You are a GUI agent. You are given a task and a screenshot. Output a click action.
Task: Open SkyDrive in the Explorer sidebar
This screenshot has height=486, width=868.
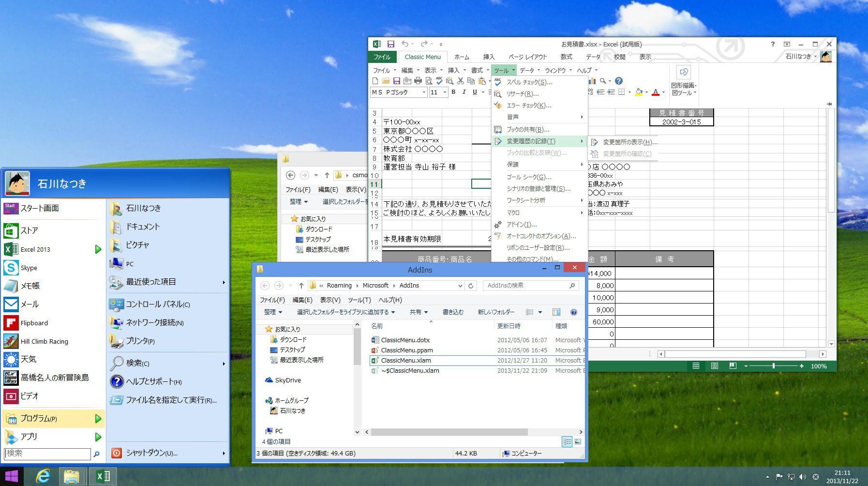pos(287,380)
